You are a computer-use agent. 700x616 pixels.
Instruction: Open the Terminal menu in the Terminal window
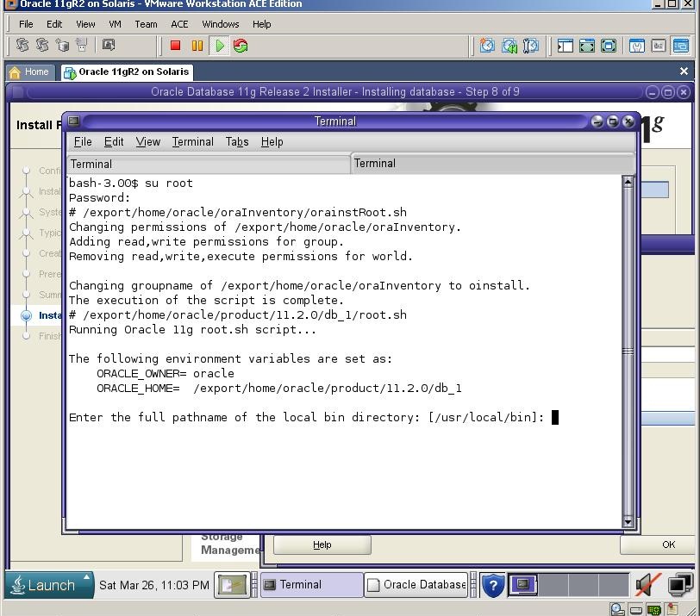pos(192,141)
